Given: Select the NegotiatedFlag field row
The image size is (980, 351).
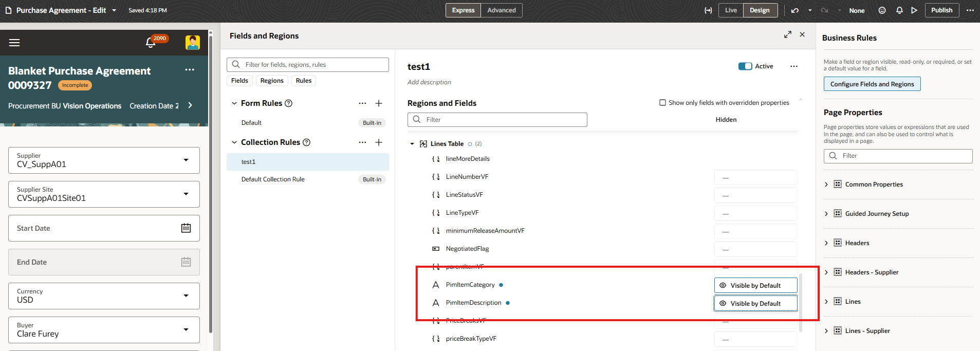Looking at the screenshot, I should [602, 249].
